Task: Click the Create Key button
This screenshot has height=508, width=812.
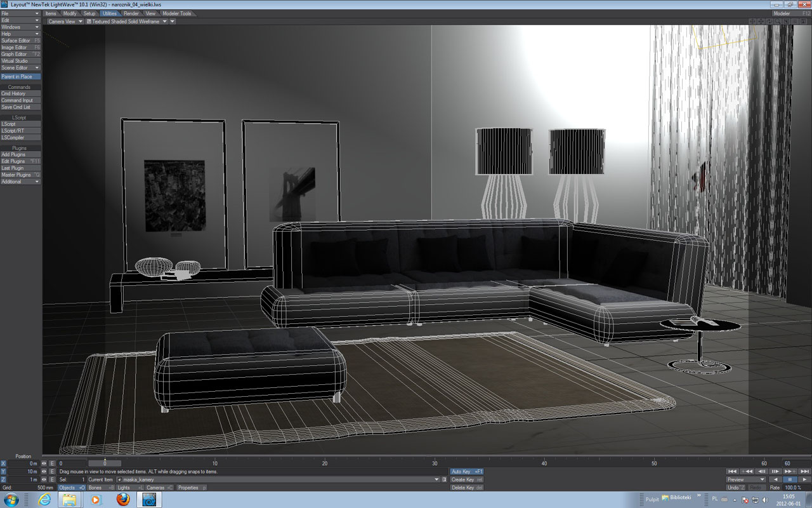Action: click(466, 479)
